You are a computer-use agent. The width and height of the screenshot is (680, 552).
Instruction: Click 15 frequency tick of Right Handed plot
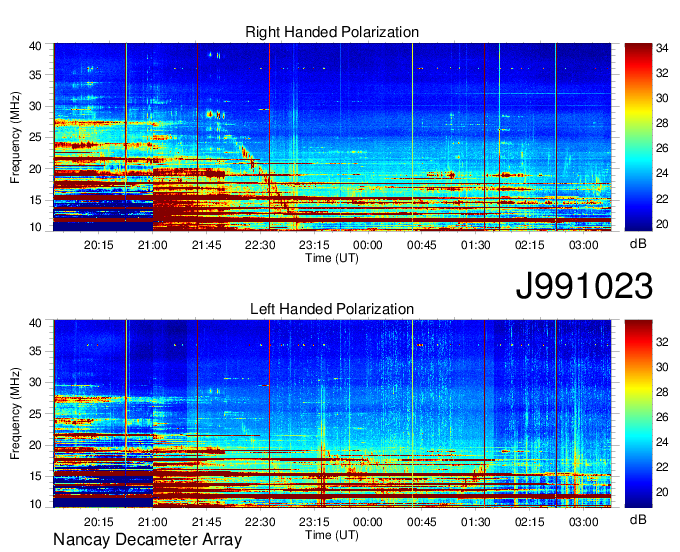[36, 200]
